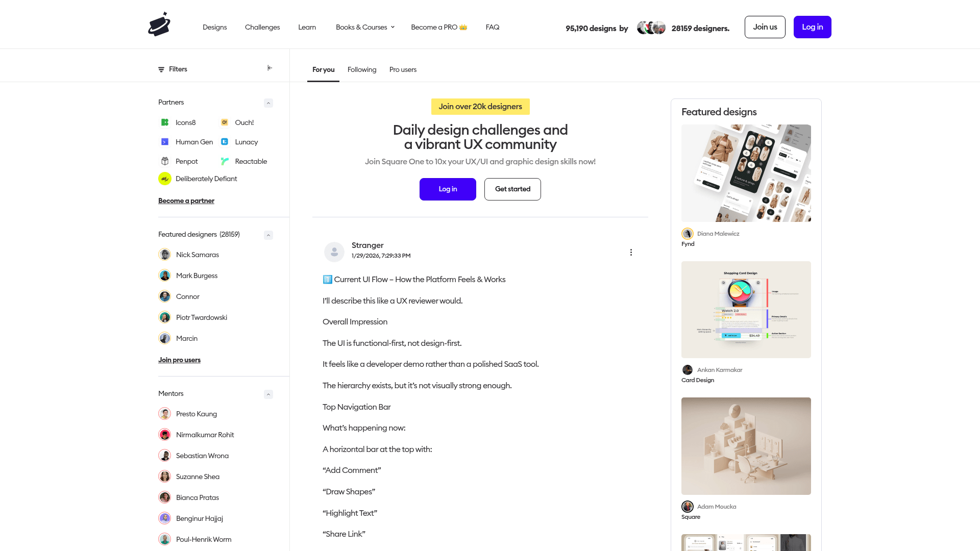This screenshot has height=551, width=980.
Task: Expand the Books & Courses dropdown
Action: (x=365, y=27)
